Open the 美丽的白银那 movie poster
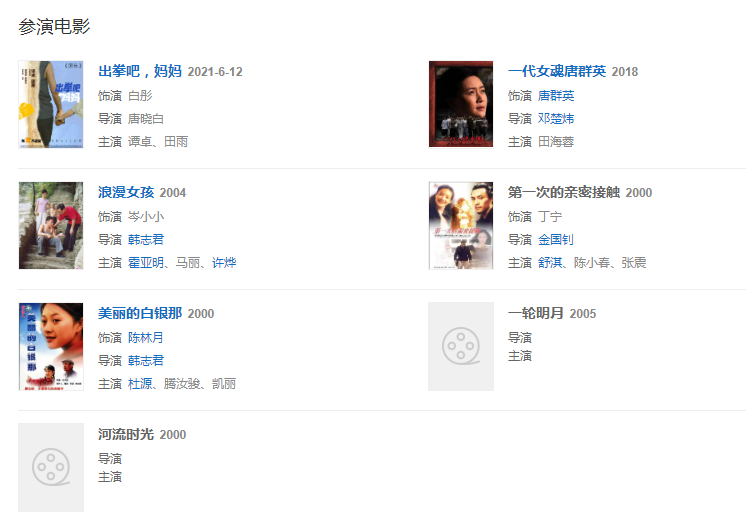Image resolution: width=746 pixels, height=521 pixels. click(51, 346)
